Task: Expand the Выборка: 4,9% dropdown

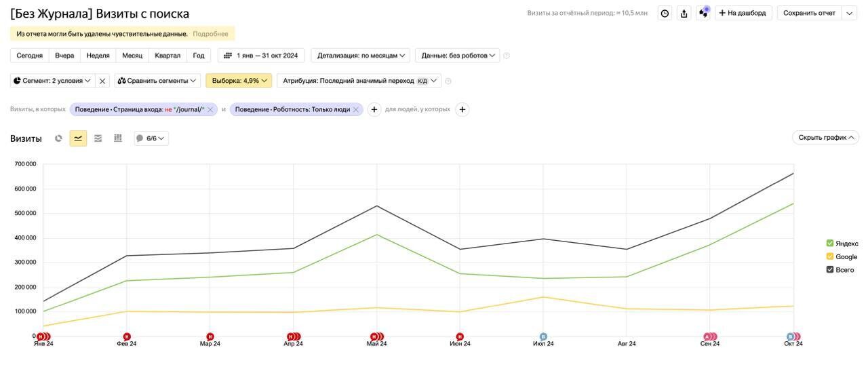Action: [239, 81]
